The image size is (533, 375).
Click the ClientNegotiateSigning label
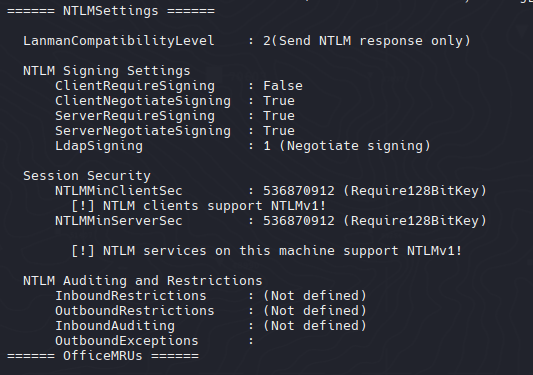[x=143, y=101]
